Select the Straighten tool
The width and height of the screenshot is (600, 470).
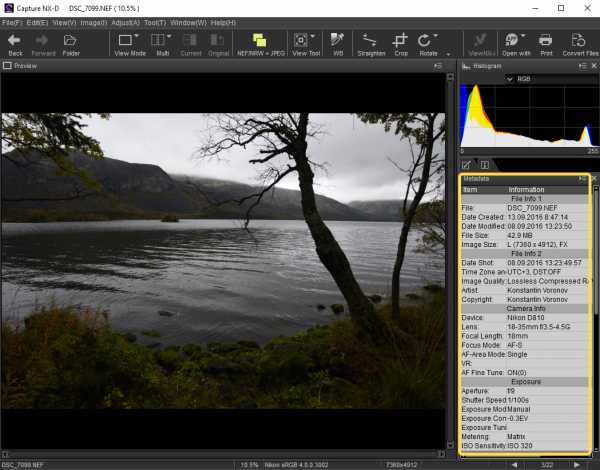pyautogui.click(x=370, y=43)
